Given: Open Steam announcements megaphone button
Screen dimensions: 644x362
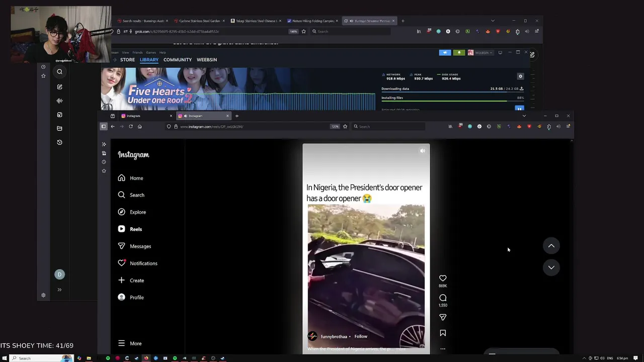Looking at the screenshot, I should pyautogui.click(x=445, y=52).
